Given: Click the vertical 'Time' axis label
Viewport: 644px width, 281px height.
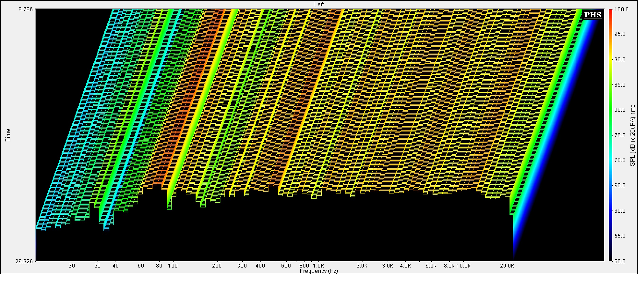Looking at the screenshot, I should point(8,135).
